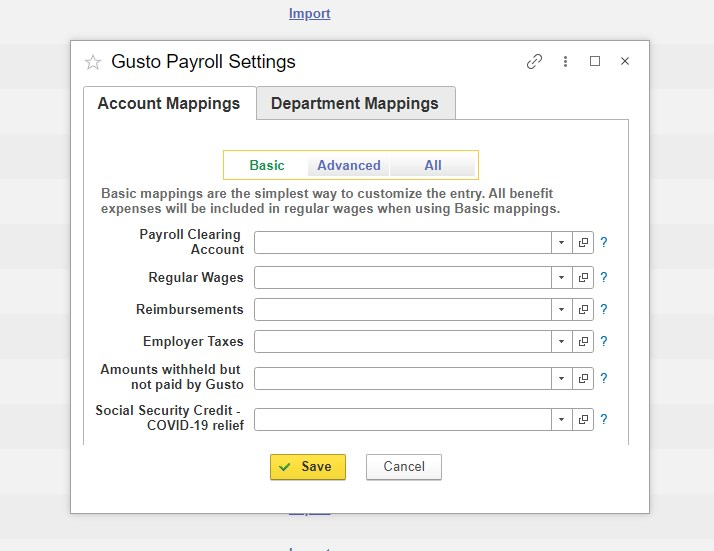Image resolution: width=714 pixels, height=551 pixels.
Task: Focus the Regular Wages input field
Action: pos(403,277)
